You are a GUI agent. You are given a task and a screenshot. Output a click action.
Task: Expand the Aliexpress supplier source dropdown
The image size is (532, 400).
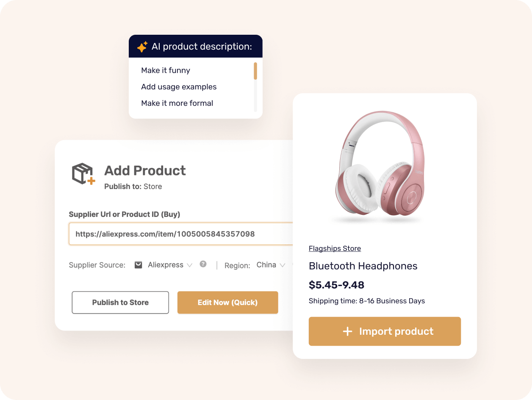coord(190,264)
